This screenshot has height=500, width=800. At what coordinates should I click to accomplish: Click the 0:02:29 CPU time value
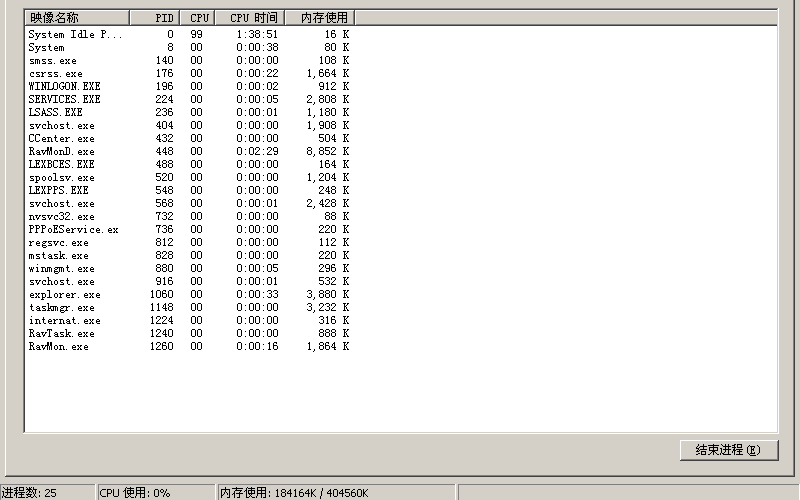257,152
